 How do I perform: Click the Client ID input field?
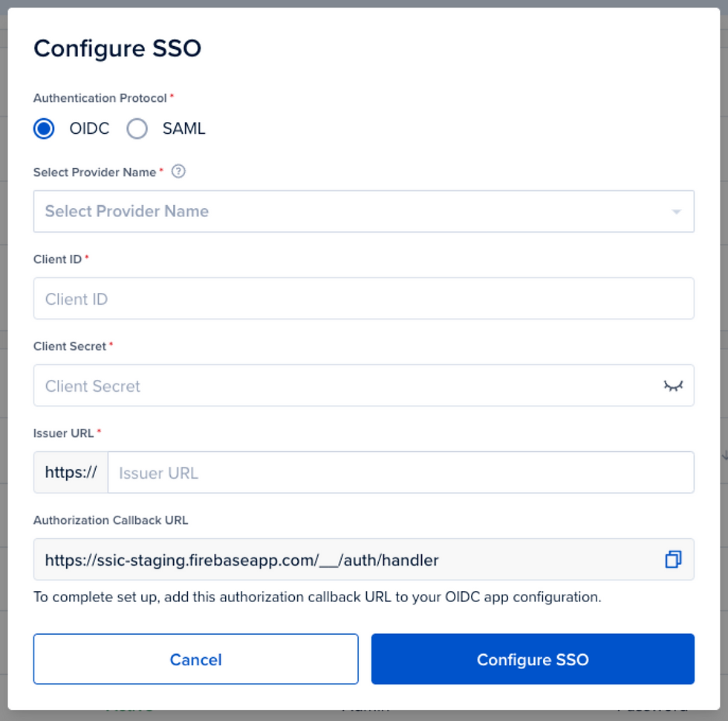pyautogui.click(x=363, y=298)
